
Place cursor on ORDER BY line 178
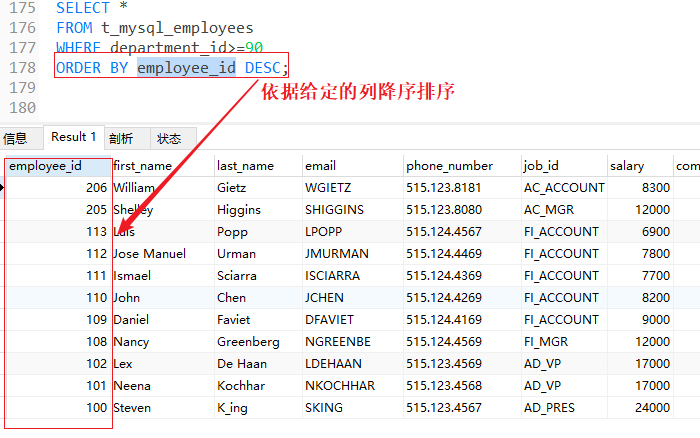(172, 68)
